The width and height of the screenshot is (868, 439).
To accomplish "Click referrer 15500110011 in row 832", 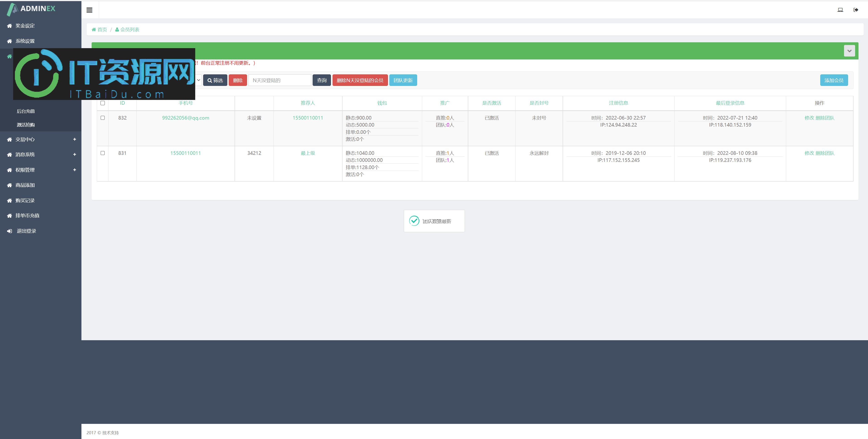I will (x=308, y=118).
